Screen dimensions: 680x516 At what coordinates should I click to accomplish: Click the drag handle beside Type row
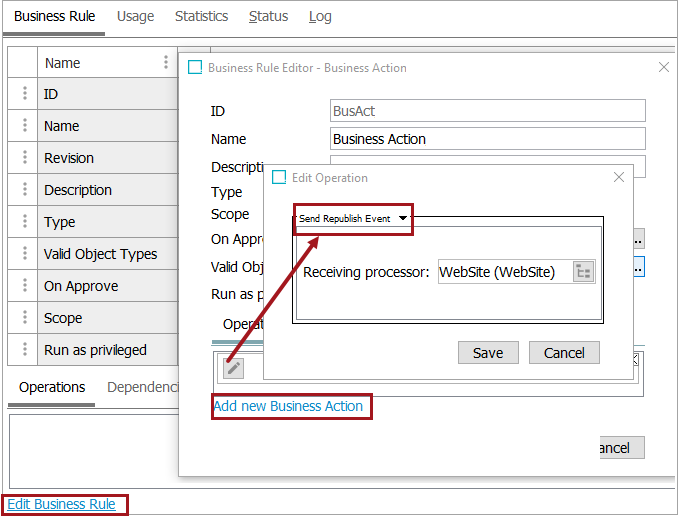click(24, 222)
